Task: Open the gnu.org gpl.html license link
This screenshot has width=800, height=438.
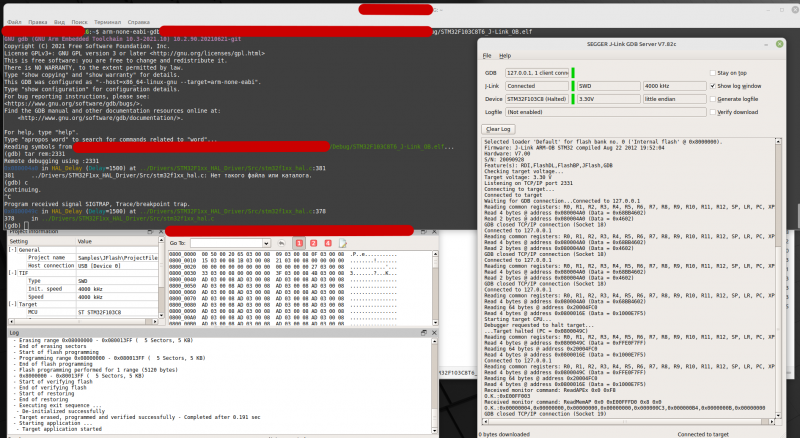Action: [207, 53]
